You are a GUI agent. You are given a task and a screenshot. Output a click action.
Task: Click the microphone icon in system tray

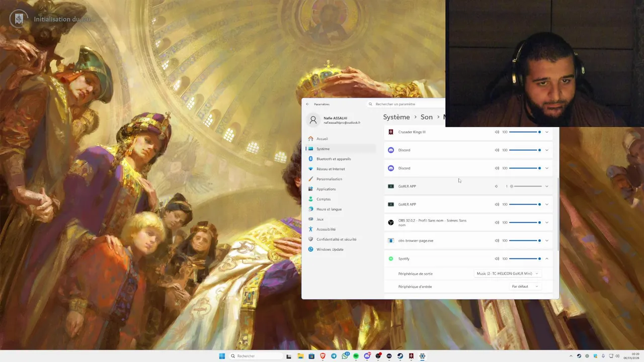tap(603, 356)
